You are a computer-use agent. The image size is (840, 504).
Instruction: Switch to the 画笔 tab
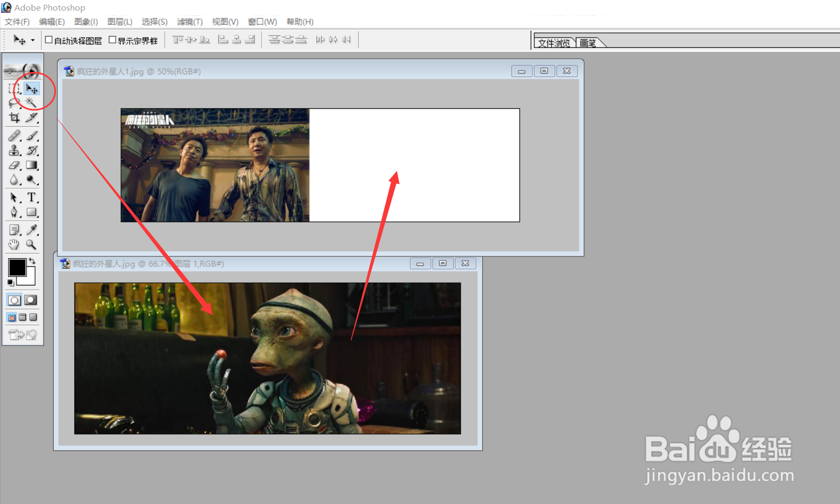click(x=588, y=43)
